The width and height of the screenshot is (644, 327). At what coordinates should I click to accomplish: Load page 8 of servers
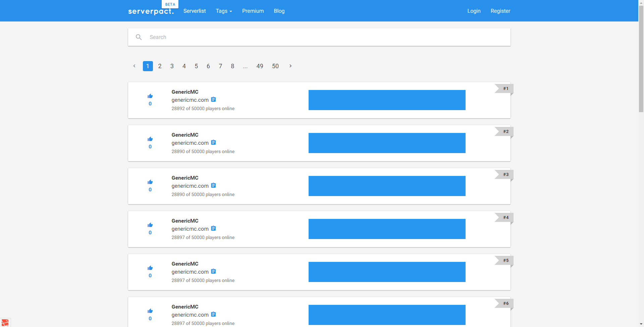click(x=232, y=66)
